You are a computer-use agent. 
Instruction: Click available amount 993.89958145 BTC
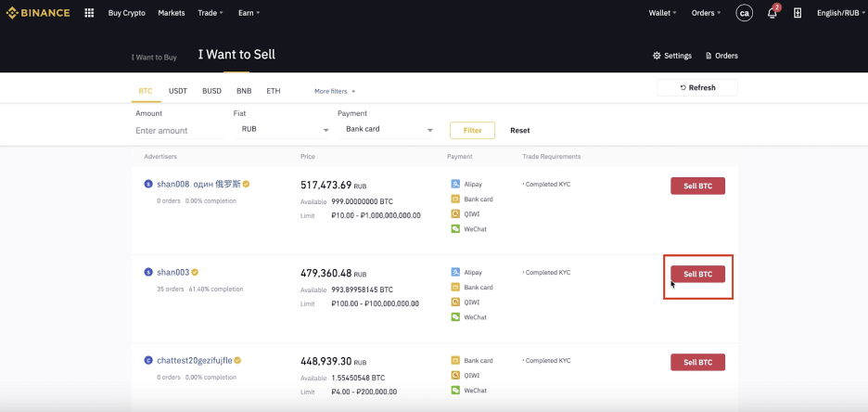(x=362, y=290)
